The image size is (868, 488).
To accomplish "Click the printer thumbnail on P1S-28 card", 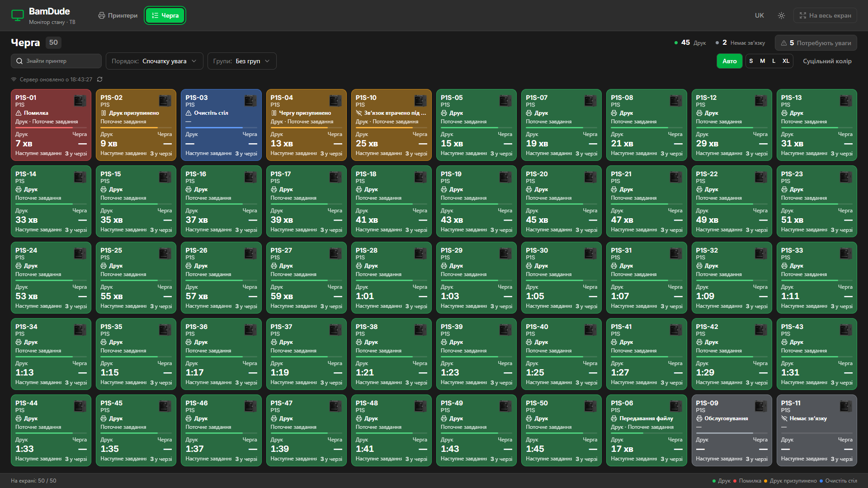I will pos(420,253).
